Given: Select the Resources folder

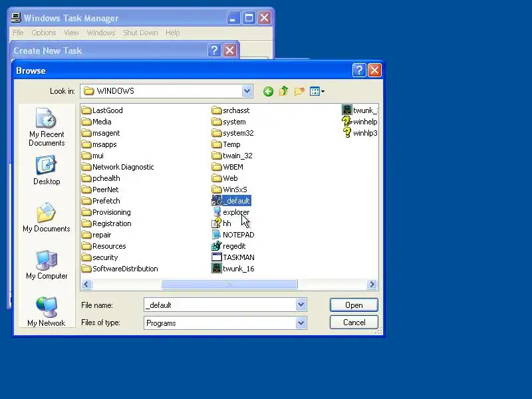Looking at the screenshot, I should tap(104, 246).
